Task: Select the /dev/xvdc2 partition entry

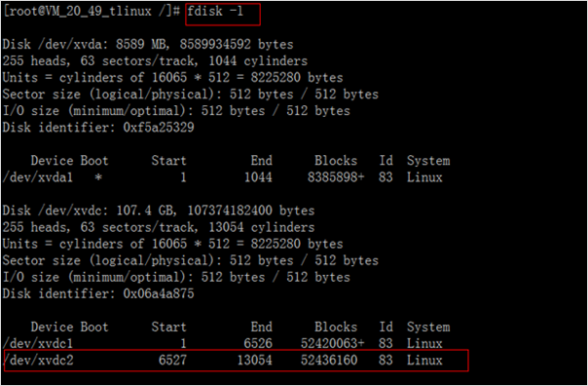Action: 237,361
